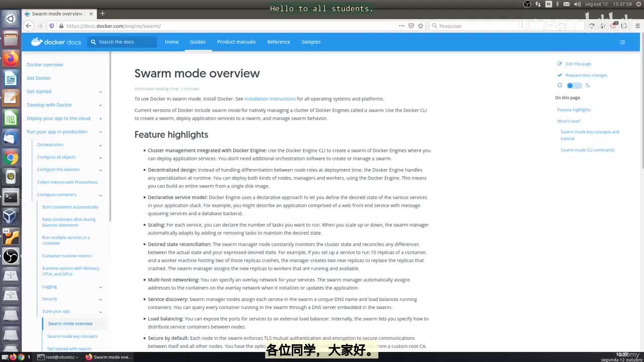644x362 pixels.
Task: Open LibreOffice Calc in the dock
Action: (x=11, y=118)
